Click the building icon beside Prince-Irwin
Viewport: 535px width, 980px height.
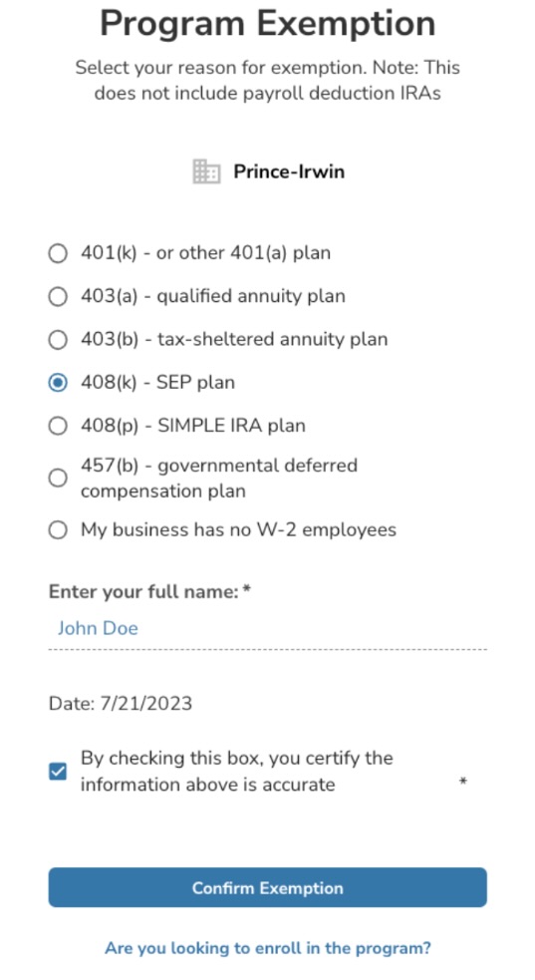(x=206, y=171)
